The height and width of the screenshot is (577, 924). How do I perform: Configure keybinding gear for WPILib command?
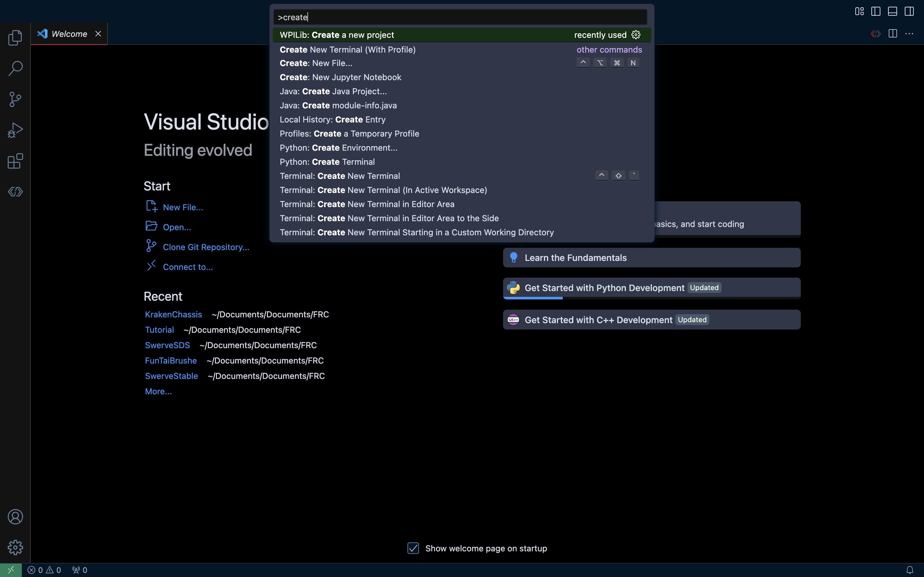[636, 35]
